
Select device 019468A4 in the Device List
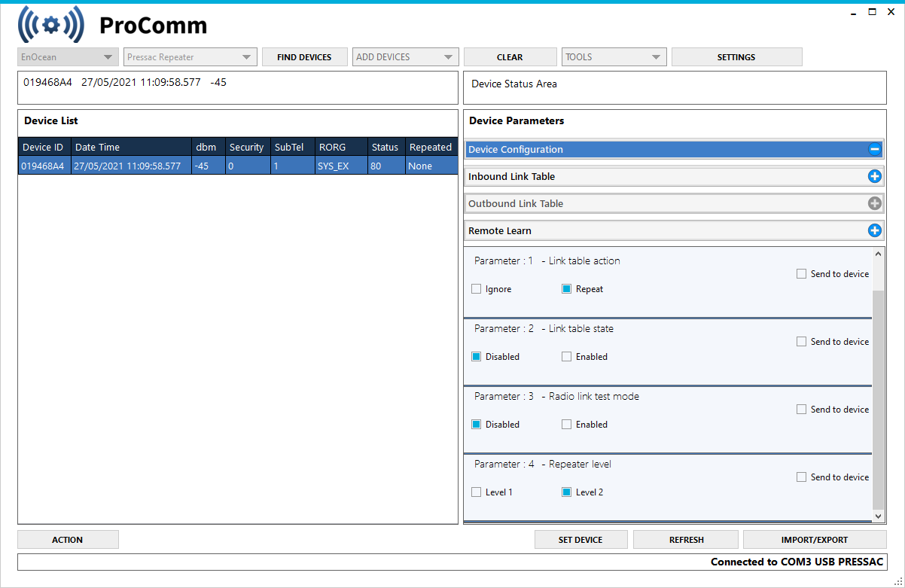(x=44, y=166)
